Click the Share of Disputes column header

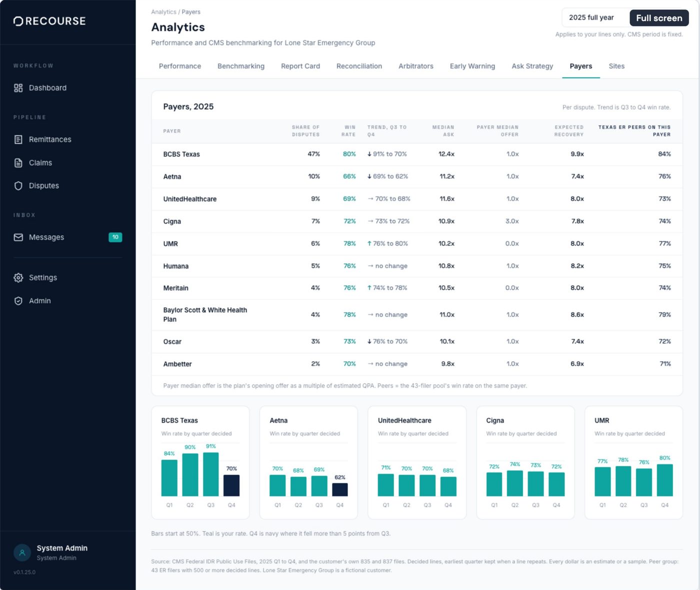pyautogui.click(x=305, y=131)
